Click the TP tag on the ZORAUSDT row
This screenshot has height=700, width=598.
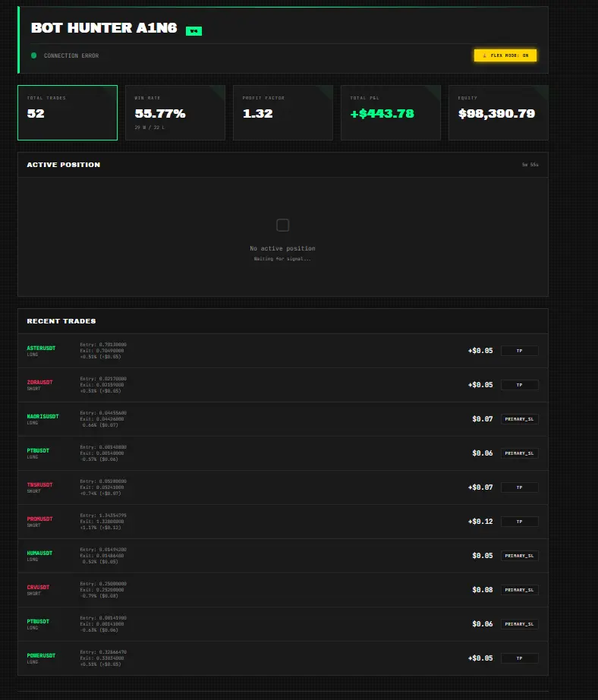click(520, 385)
